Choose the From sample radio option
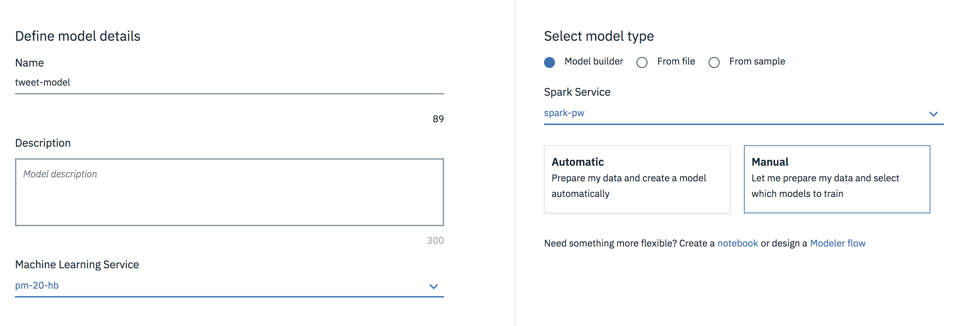 tap(714, 62)
